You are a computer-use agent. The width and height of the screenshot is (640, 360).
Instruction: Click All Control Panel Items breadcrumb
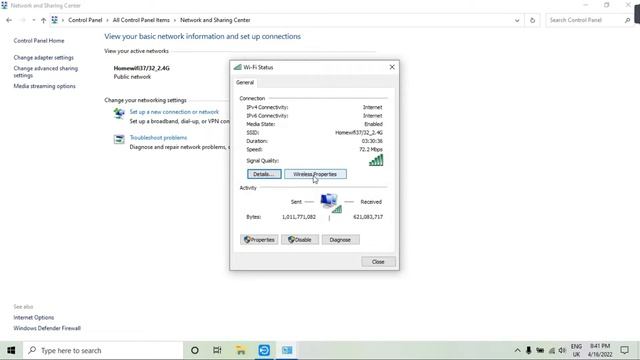click(x=141, y=20)
